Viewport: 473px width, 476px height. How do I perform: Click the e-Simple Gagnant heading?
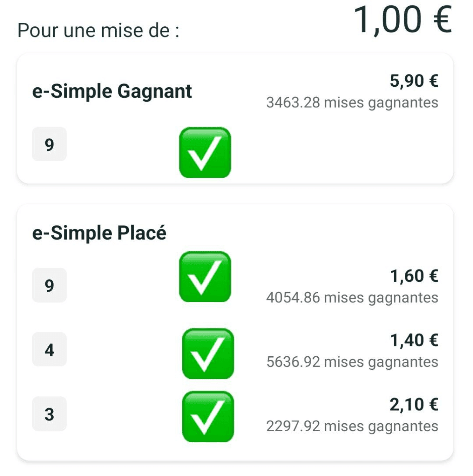[112, 91]
